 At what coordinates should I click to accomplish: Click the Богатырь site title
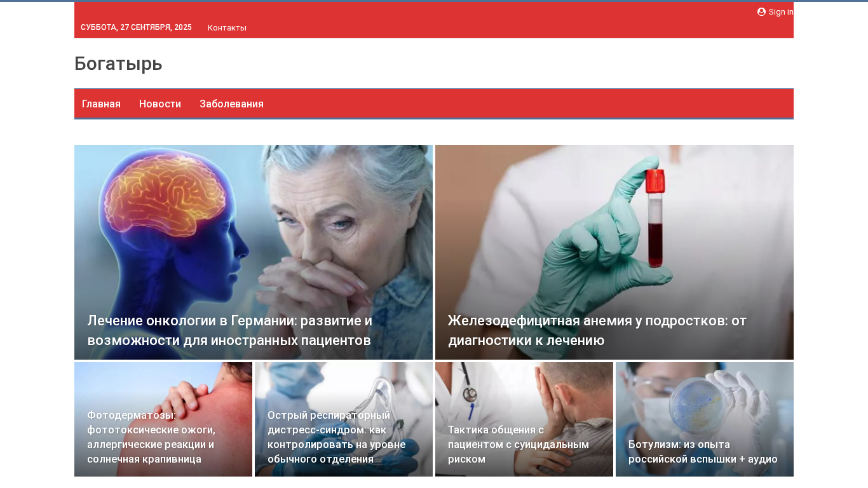click(x=118, y=64)
